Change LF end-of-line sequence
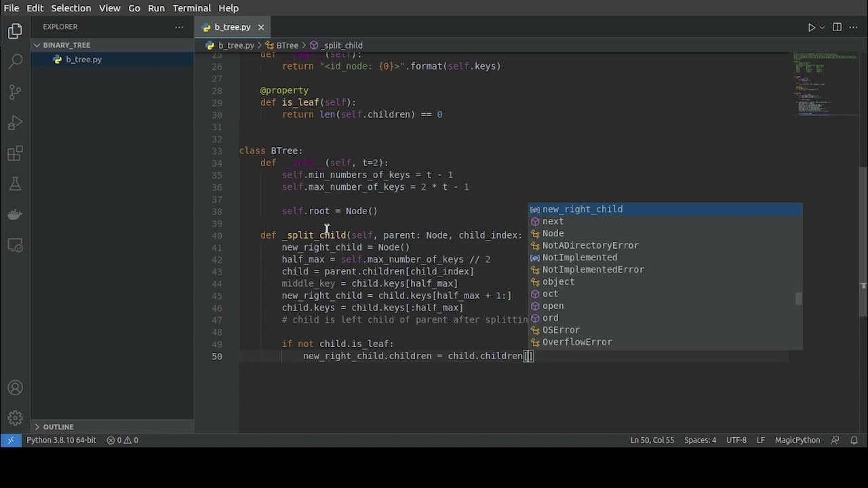The width and height of the screenshot is (868, 488). 761,440
